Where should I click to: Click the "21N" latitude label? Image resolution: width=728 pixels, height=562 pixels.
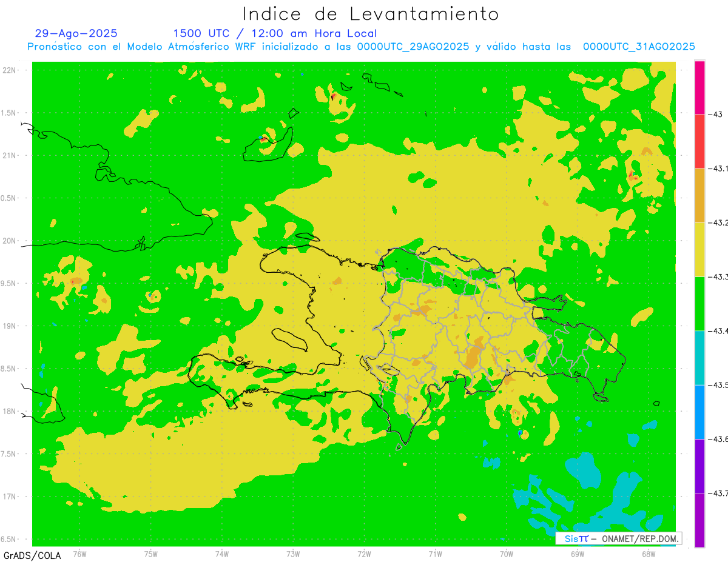pos(9,155)
